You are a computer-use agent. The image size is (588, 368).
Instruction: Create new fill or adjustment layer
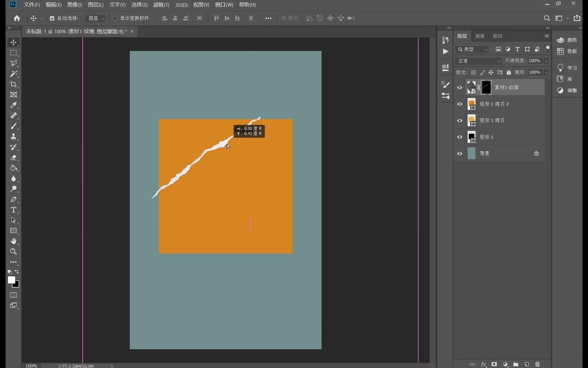tap(505, 364)
